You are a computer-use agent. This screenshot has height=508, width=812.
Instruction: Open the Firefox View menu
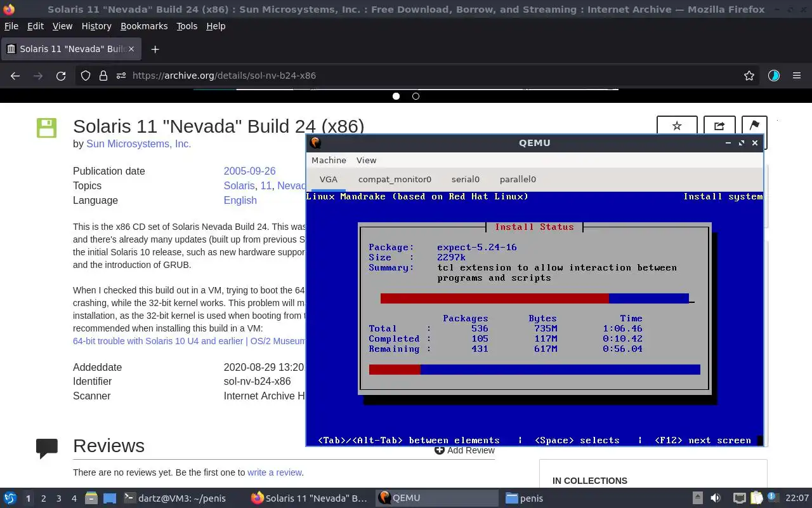pos(62,26)
